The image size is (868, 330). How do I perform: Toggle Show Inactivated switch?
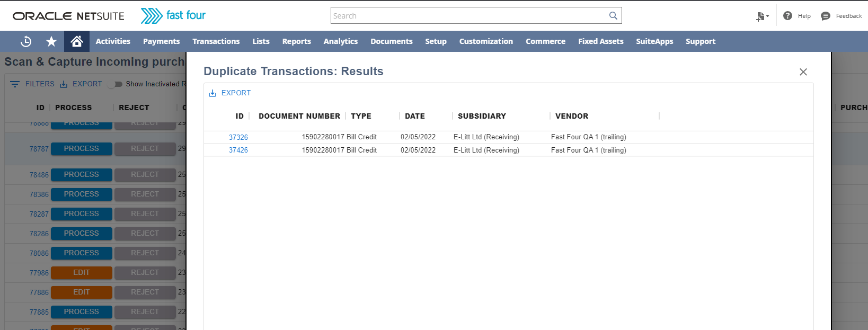tap(116, 84)
